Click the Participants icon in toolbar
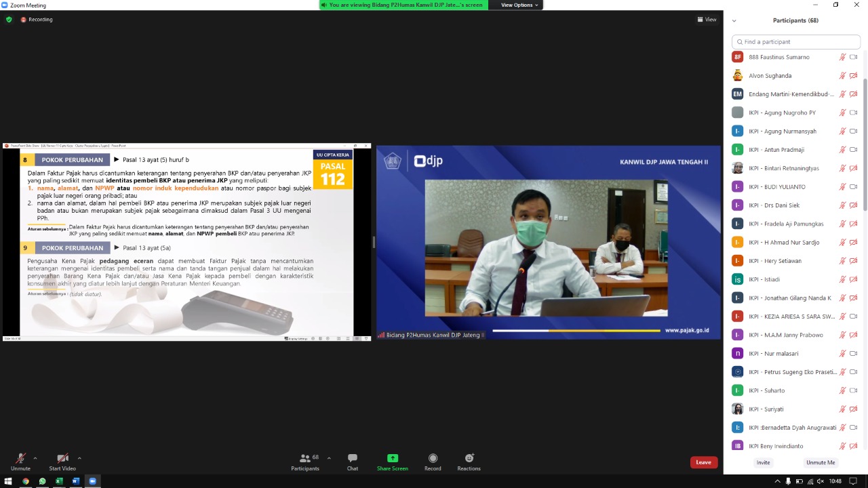The height and width of the screenshot is (488, 868). click(305, 462)
